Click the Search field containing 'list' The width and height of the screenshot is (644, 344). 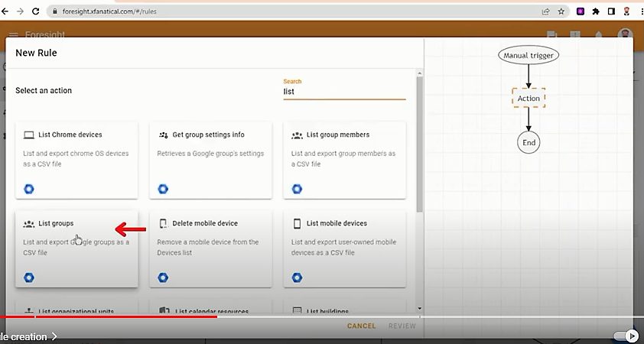pos(344,92)
